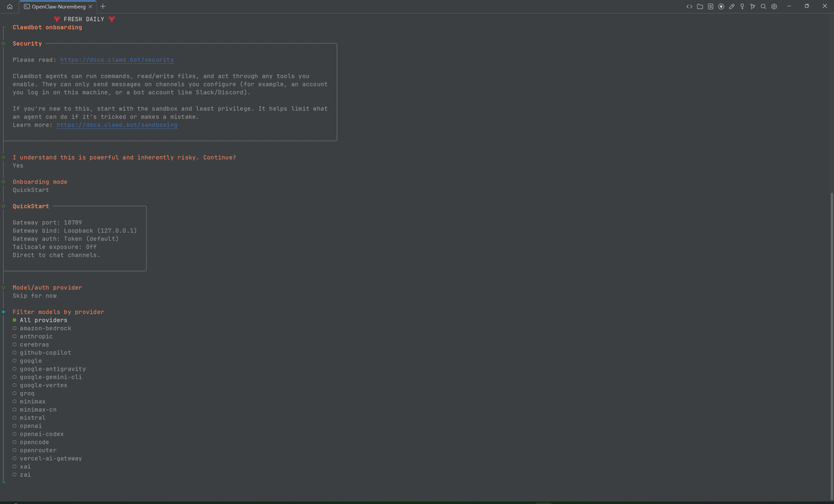Viewport: 834px width, 504px height.
Task: Click the 'Gateway bind: Loopback (127.0.0.1)' line
Action: point(75,231)
